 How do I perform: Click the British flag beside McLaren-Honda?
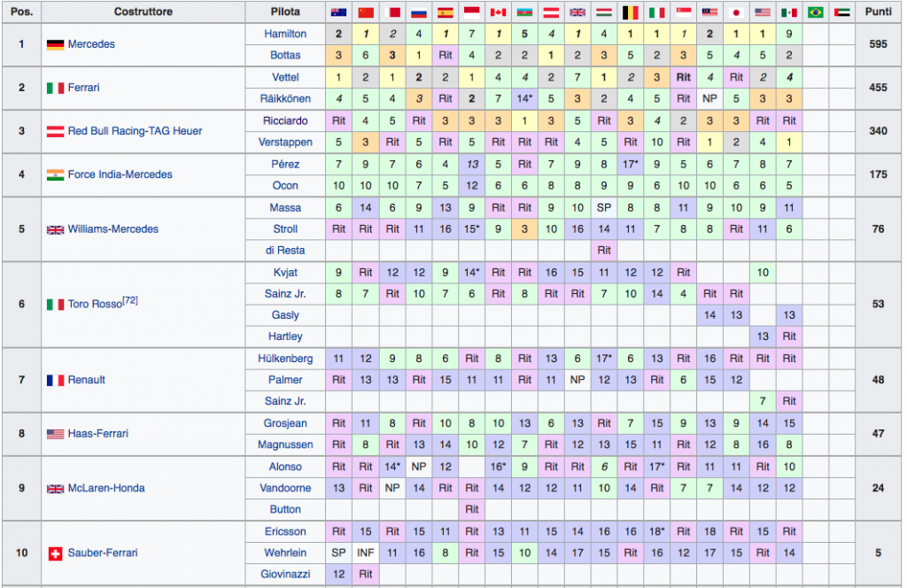point(55,489)
